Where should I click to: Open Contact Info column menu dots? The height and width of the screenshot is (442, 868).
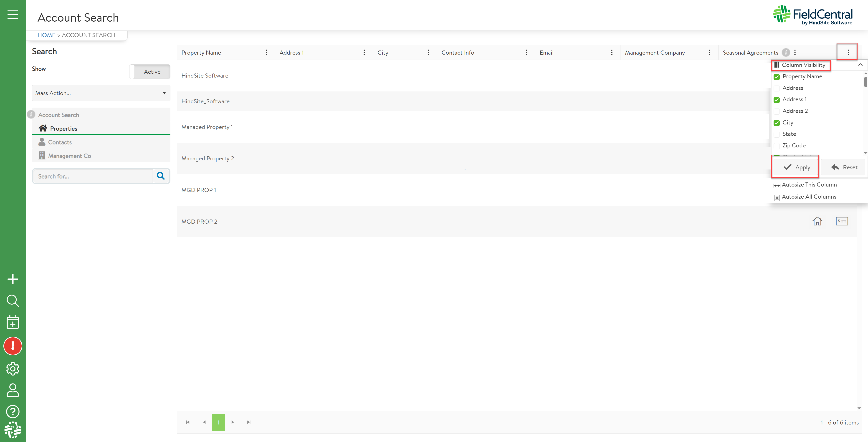coord(526,53)
